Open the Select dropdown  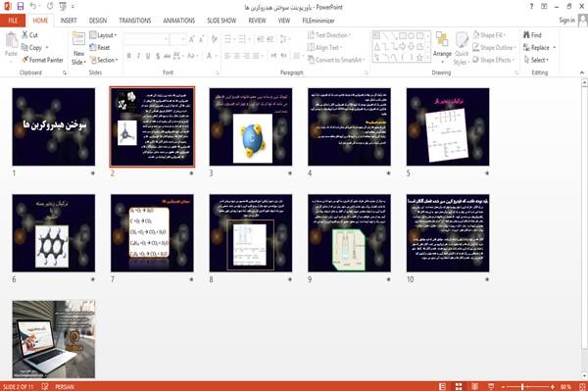click(536, 60)
